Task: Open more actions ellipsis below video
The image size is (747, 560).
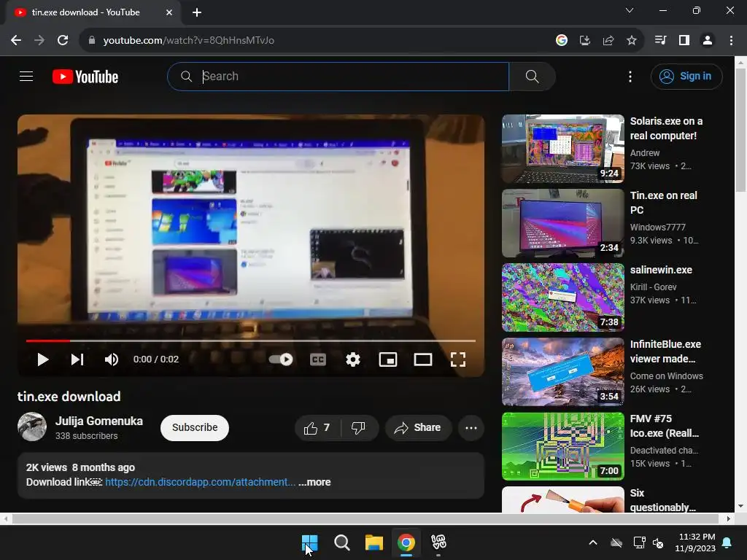Action: coord(471,427)
